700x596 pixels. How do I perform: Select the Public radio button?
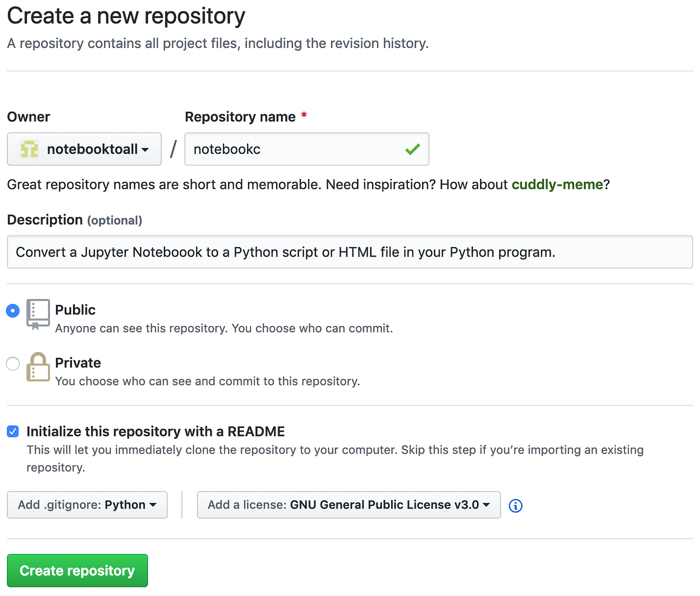click(13, 310)
